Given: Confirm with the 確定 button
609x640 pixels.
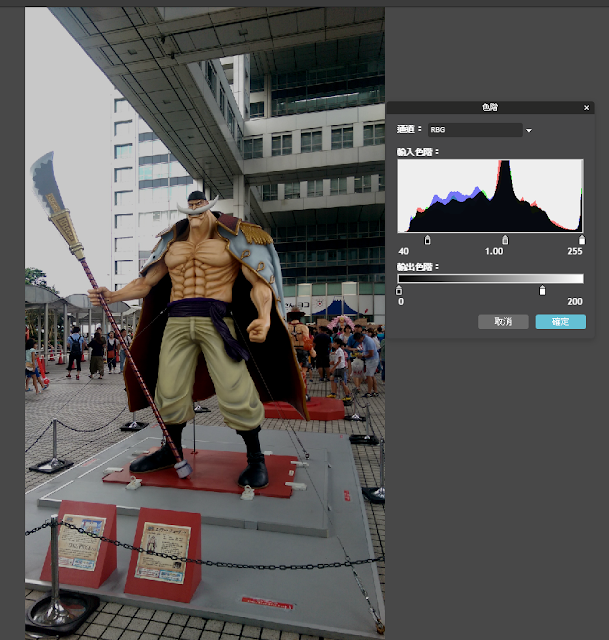Looking at the screenshot, I should coord(560,322).
